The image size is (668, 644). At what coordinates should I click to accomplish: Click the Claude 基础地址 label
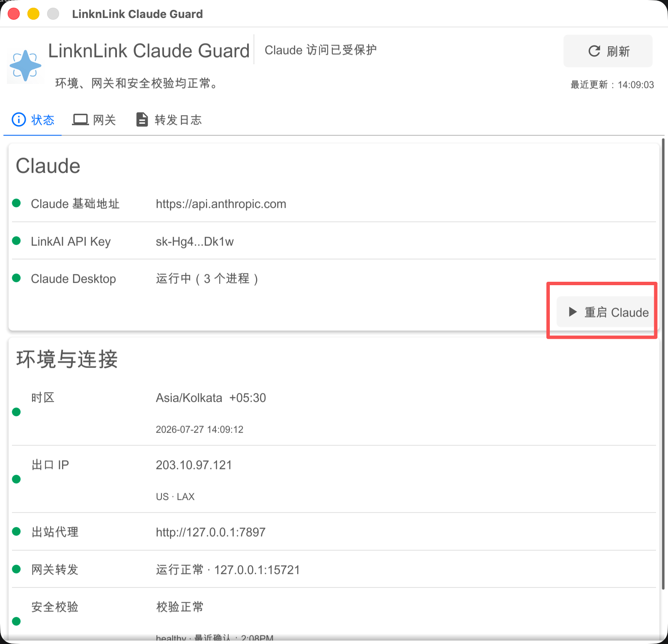point(75,204)
